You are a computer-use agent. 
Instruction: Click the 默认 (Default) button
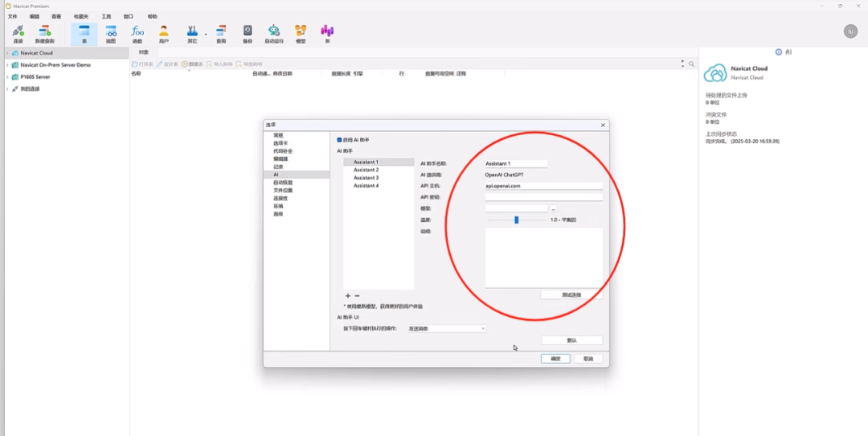tap(572, 340)
